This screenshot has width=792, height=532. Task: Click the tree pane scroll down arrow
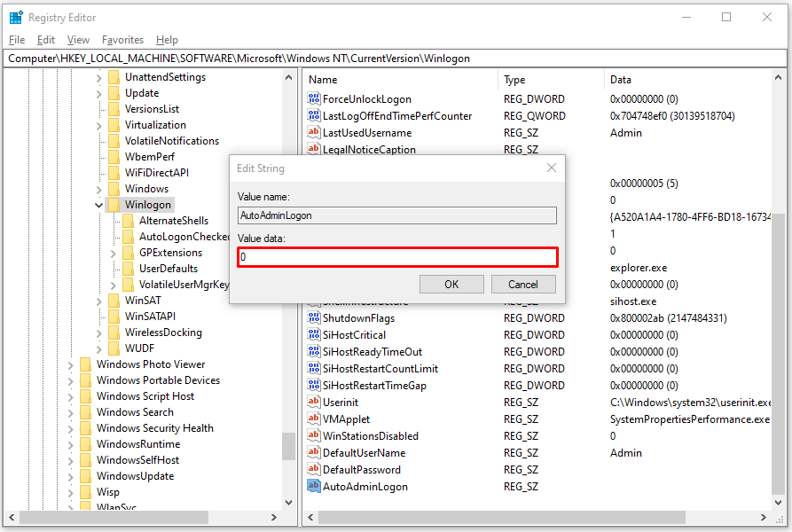(289, 502)
